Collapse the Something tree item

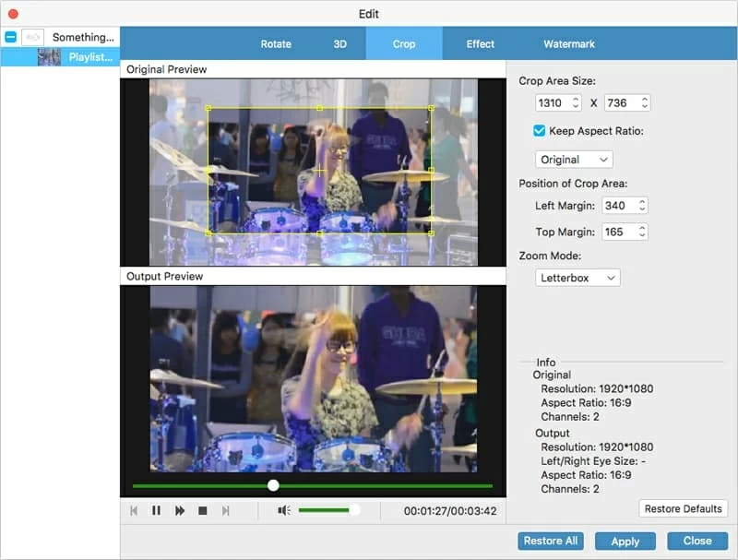tap(10, 37)
